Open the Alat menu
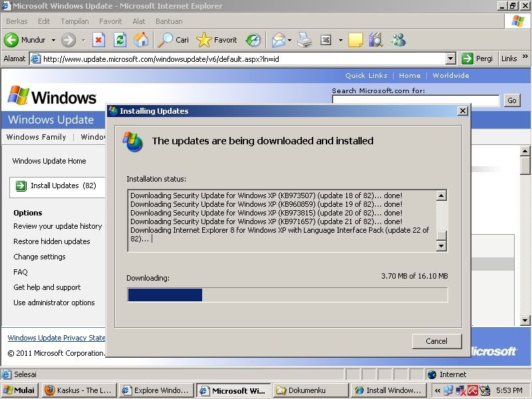Screen dimensions: 532x399 (x=139, y=21)
